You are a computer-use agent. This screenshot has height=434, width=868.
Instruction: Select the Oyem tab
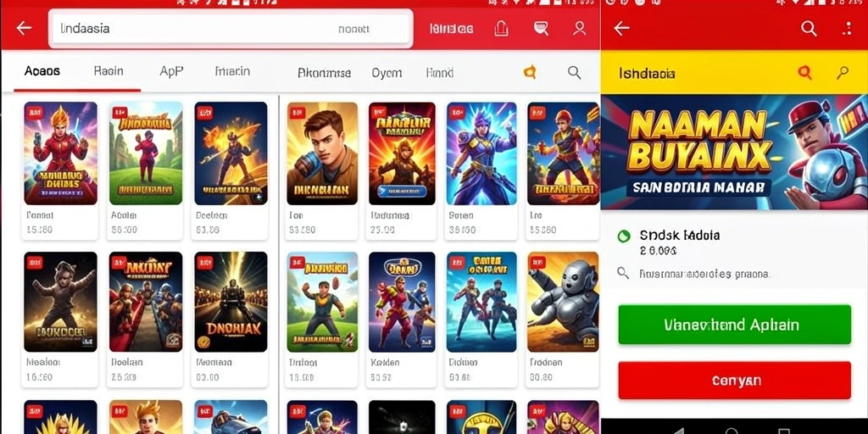pyautogui.click(x=387, y=73)
